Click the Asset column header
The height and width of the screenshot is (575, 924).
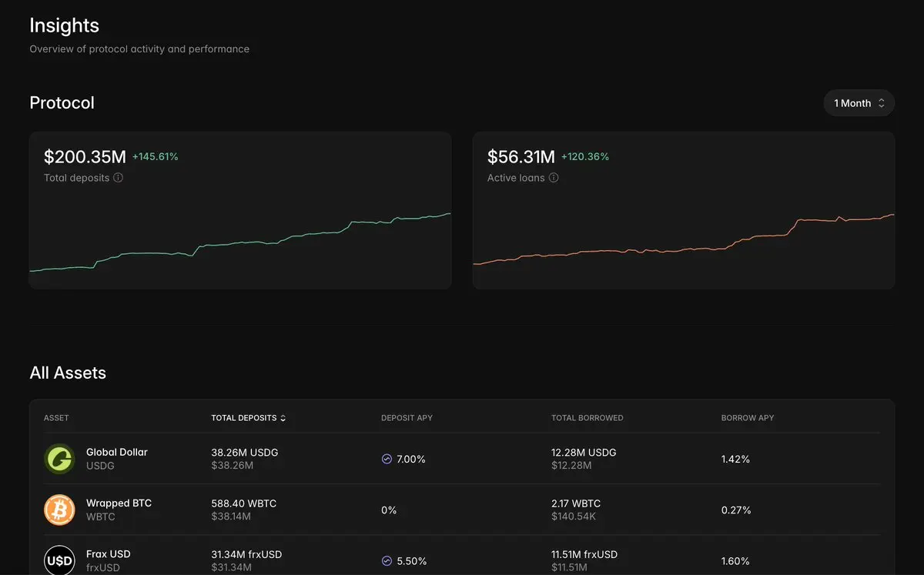(56, 418)
